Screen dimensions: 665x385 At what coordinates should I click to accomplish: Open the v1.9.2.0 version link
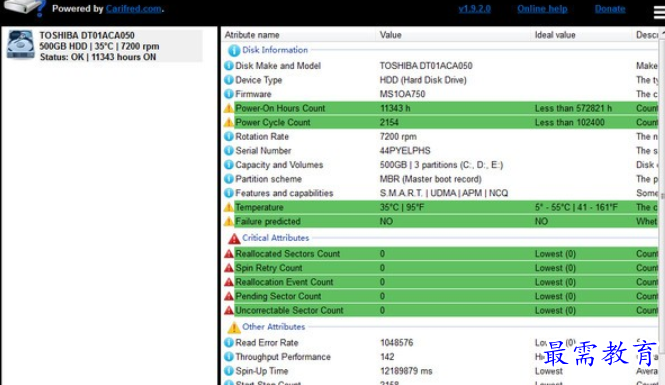click(x=474, y=9)
